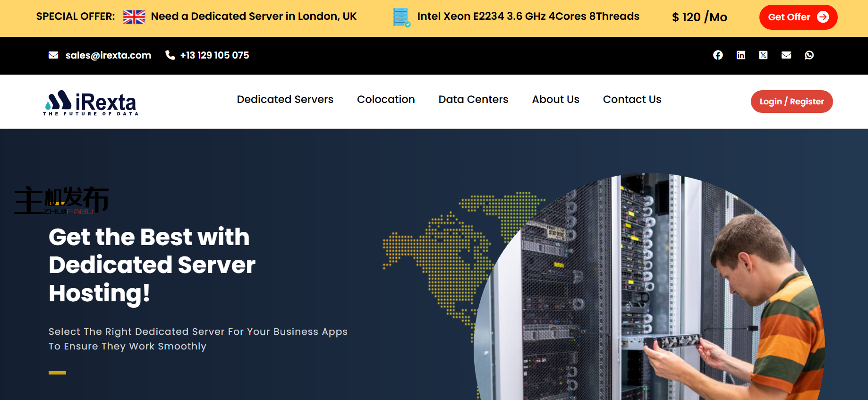Click the sales@irexta.com email link
The height and width of the screenshot is (400, 868).
click(108, 55)
